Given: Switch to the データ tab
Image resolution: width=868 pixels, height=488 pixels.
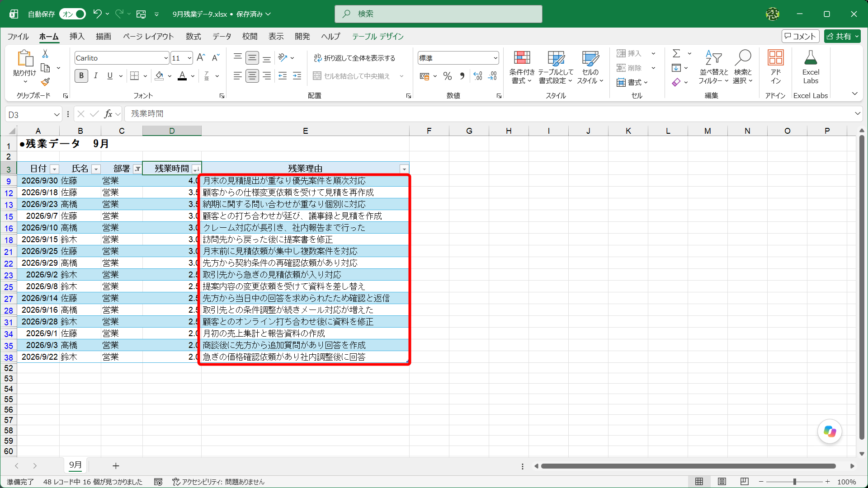Looking at the screenshot, I should click(x=222, y=37).
